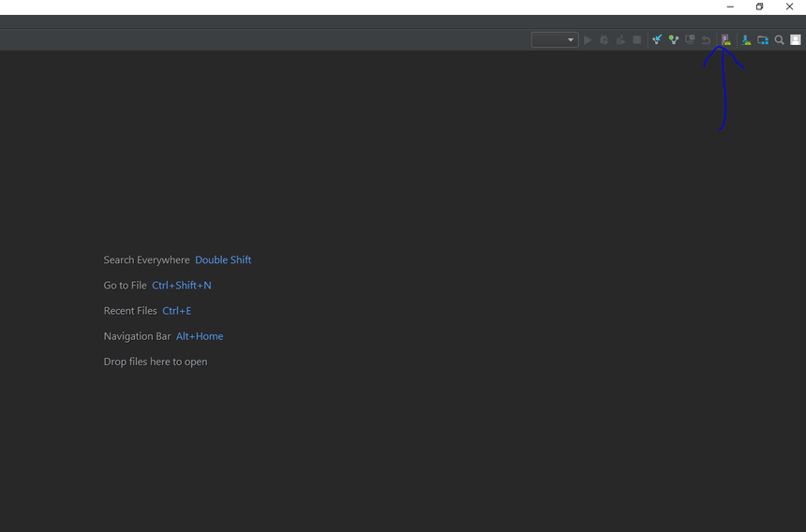Click the Alt+Home Navigation Bar shortcut
This screenshot has height=532, width=806.
coord(200,336)
